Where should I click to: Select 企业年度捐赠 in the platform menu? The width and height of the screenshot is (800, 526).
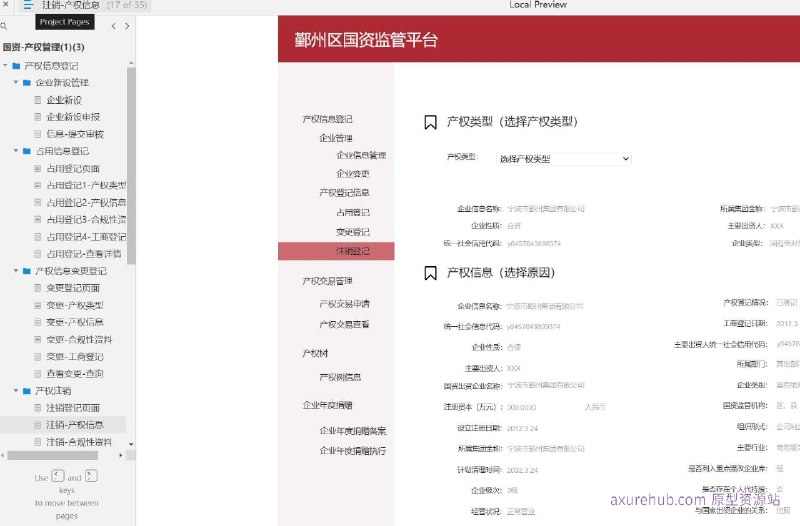pyautogui.click(x=327, y=405)
